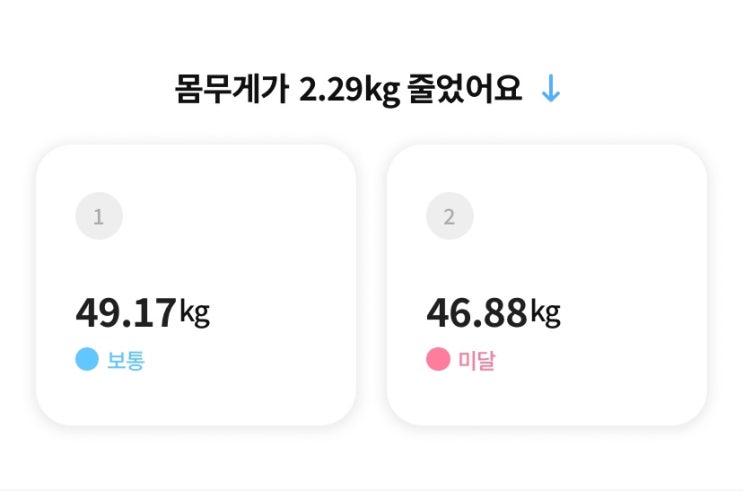Click the gray number 1 badge
The height and width of the screenshot is (491, 743).
click(x=98, y=217)
